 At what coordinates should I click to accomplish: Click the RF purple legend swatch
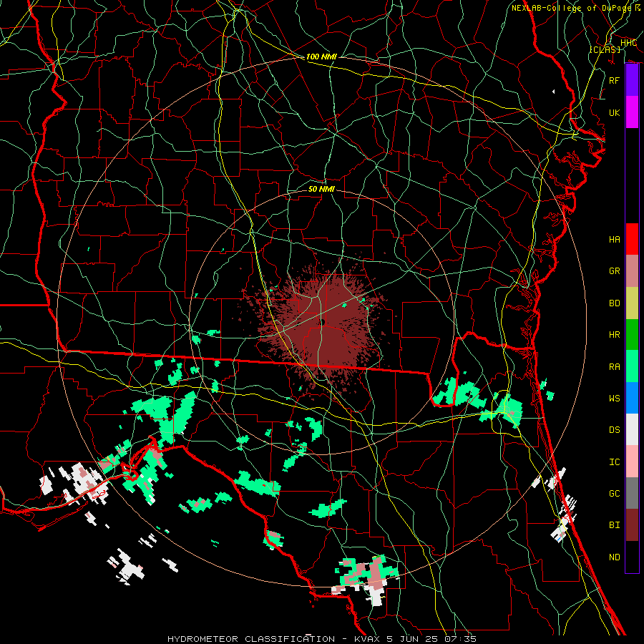[632, 80]
